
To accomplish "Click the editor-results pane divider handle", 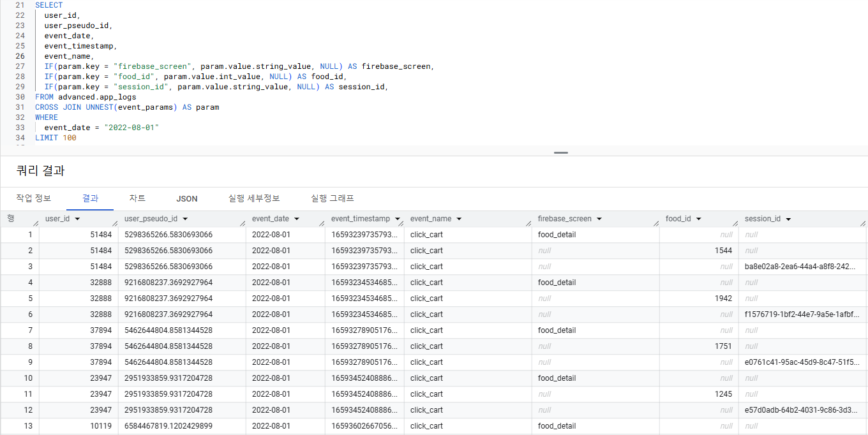I will (561, 152).
